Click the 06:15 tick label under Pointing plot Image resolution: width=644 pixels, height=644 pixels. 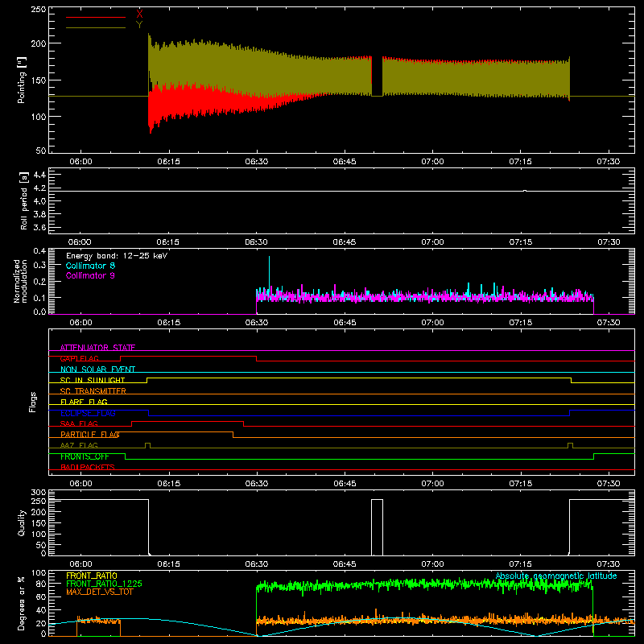coord(168,162)
